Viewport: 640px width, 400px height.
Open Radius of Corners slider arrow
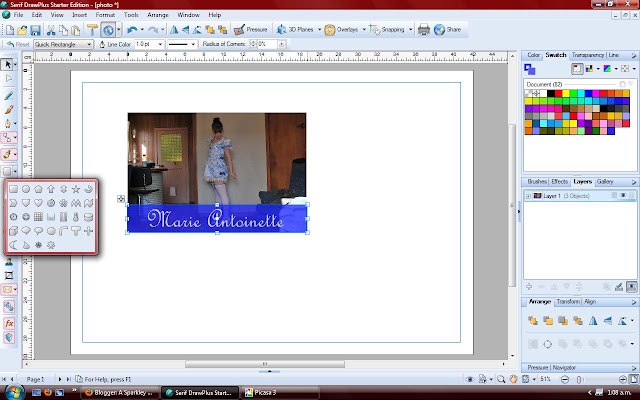coord(282,44)
